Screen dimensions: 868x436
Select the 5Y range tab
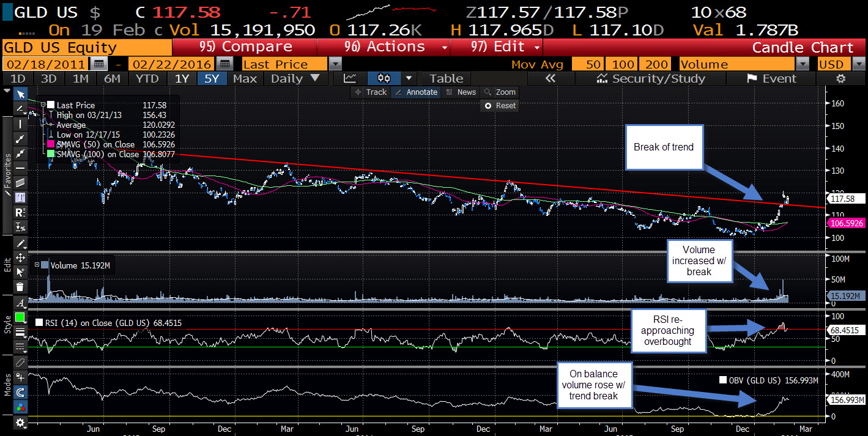click(212, 78)
